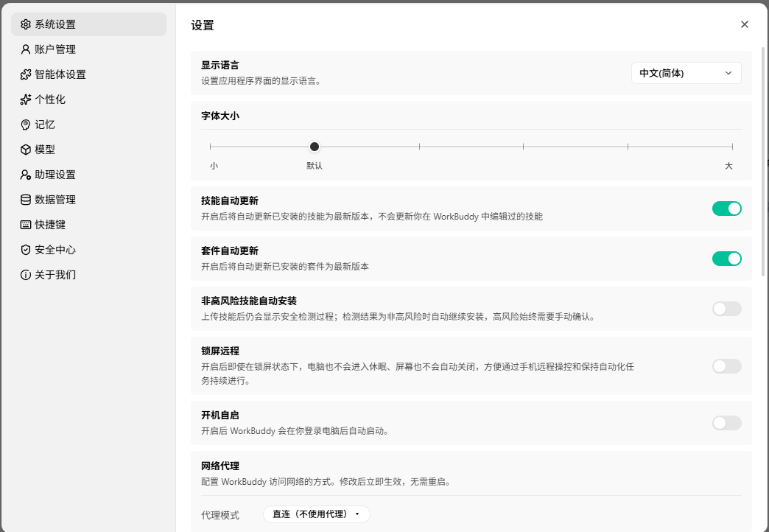
Task: Select the 模型 menu item
Action: [x=89, y=149]
